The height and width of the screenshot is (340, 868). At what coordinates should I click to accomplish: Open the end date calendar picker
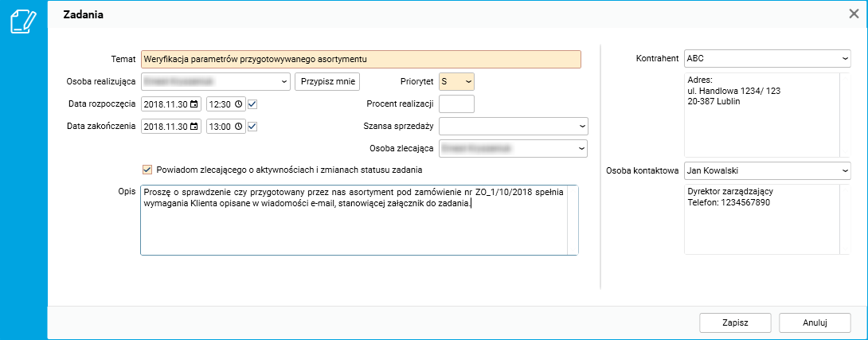coord(194,126)
